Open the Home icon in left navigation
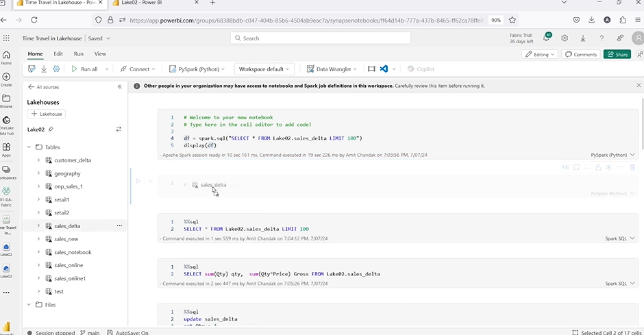This screenshot has height=335, width=644. [x=6, y=58]
